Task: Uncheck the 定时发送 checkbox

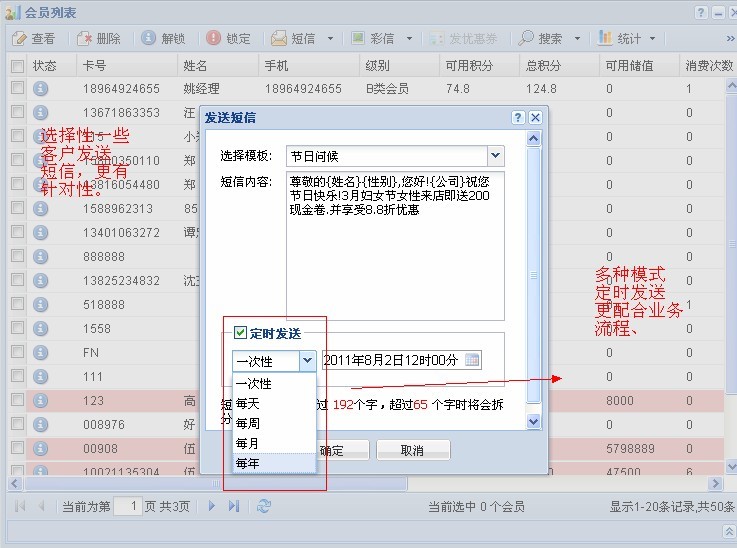Action: pyautogui.click(x=241, y=333)
